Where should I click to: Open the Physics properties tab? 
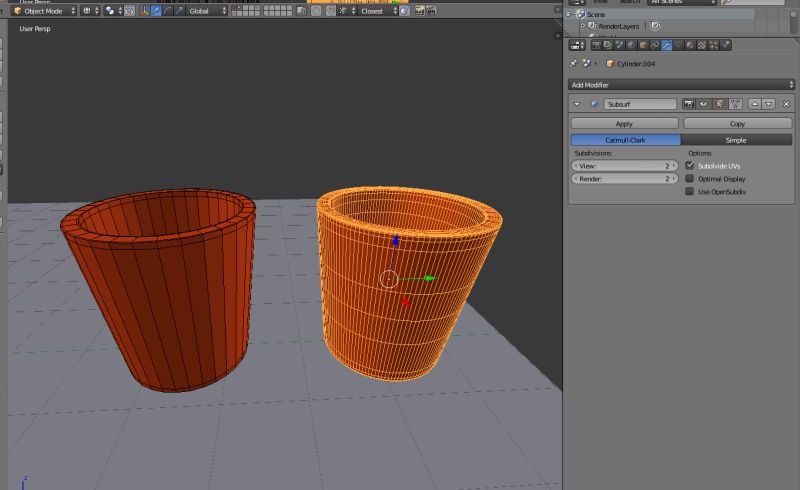click(725, 45)
